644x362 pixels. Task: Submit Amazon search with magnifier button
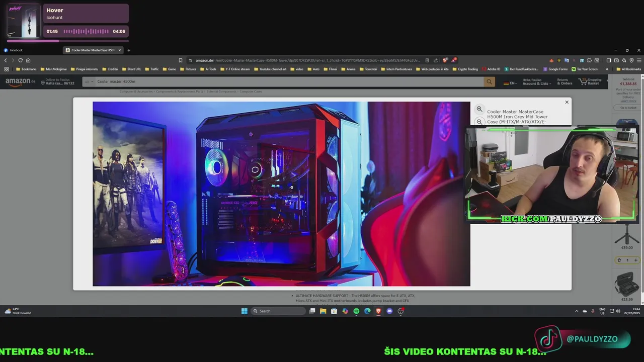pos(489,81)
